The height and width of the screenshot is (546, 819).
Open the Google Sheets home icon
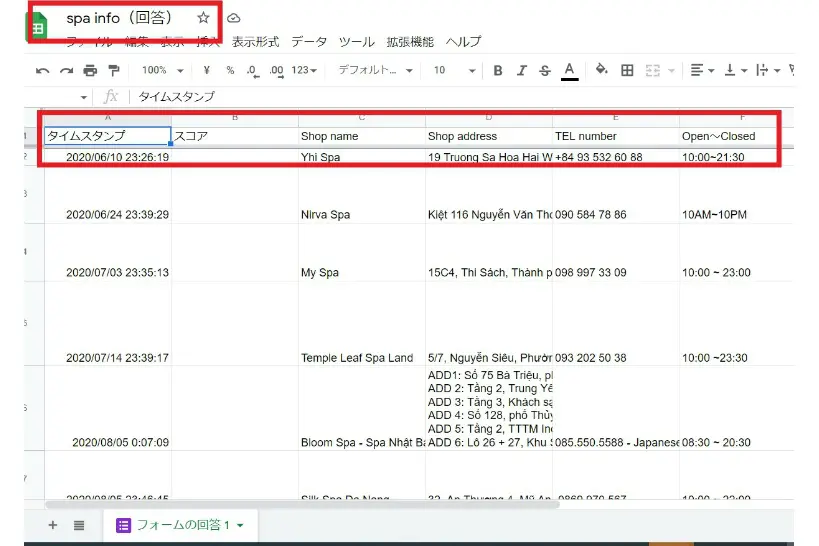tap(37, 26)
